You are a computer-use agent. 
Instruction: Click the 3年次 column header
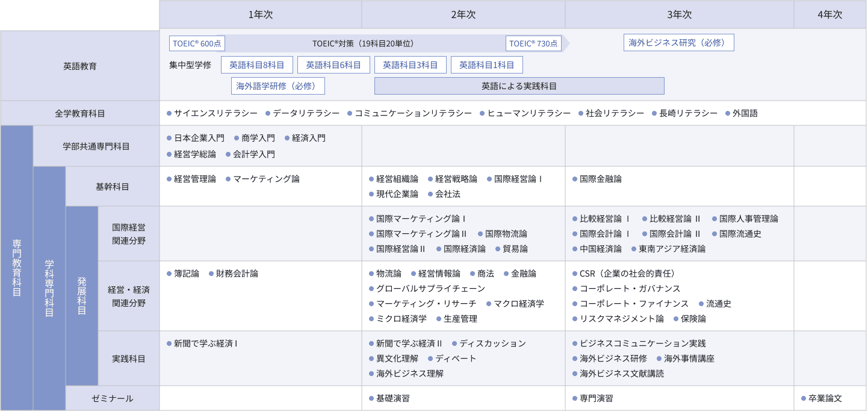pos(680,14)
